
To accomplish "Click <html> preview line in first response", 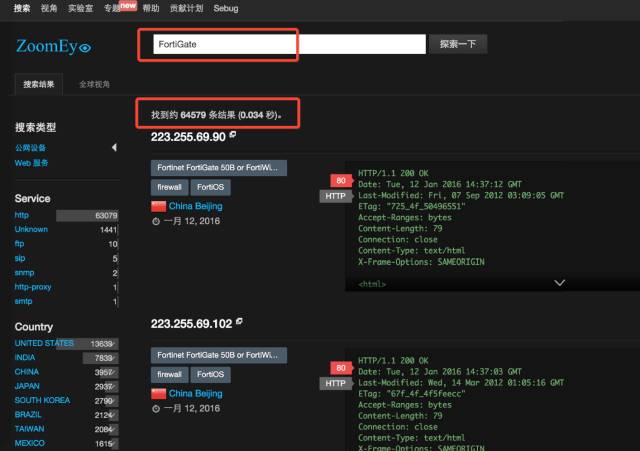I will point(372,284).
